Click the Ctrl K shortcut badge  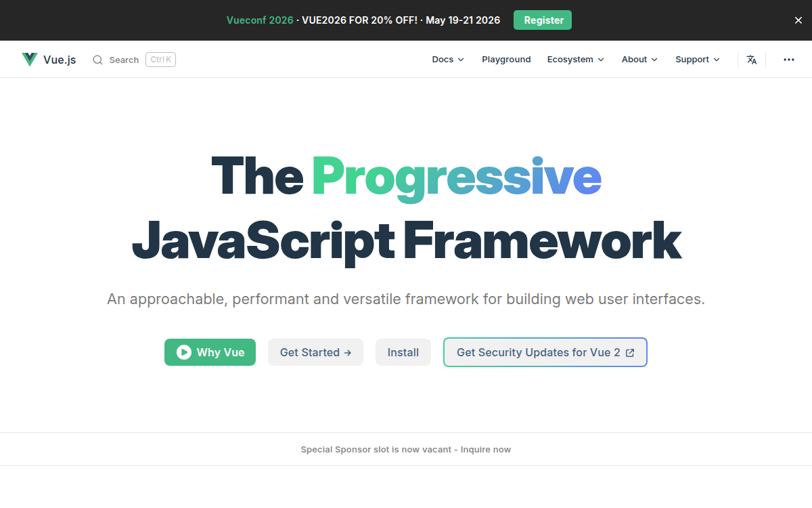click(x=160, y=60)
